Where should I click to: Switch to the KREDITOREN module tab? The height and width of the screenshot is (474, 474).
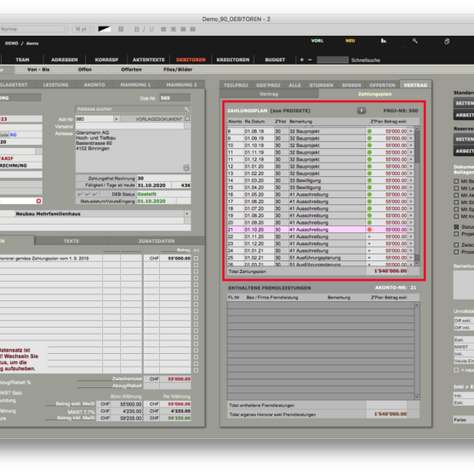tap(233, 60)
